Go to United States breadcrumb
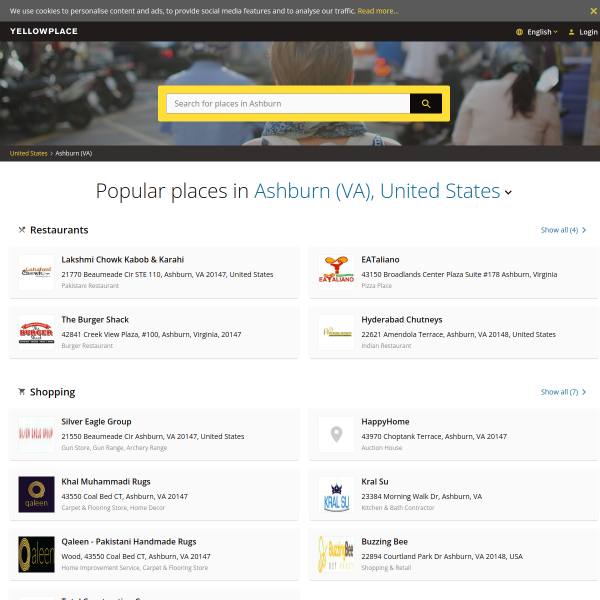Viewport: 600px width, 600px height. tap(29, 153)
